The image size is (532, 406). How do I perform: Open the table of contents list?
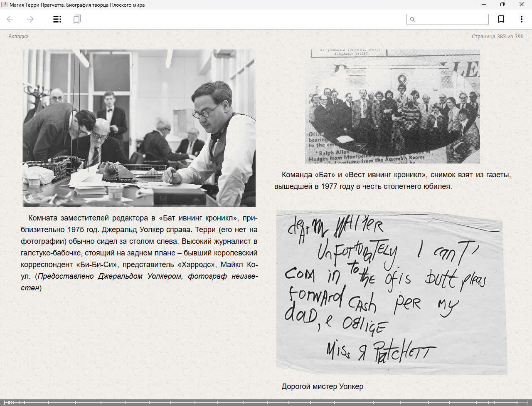(x=57, y=19)
